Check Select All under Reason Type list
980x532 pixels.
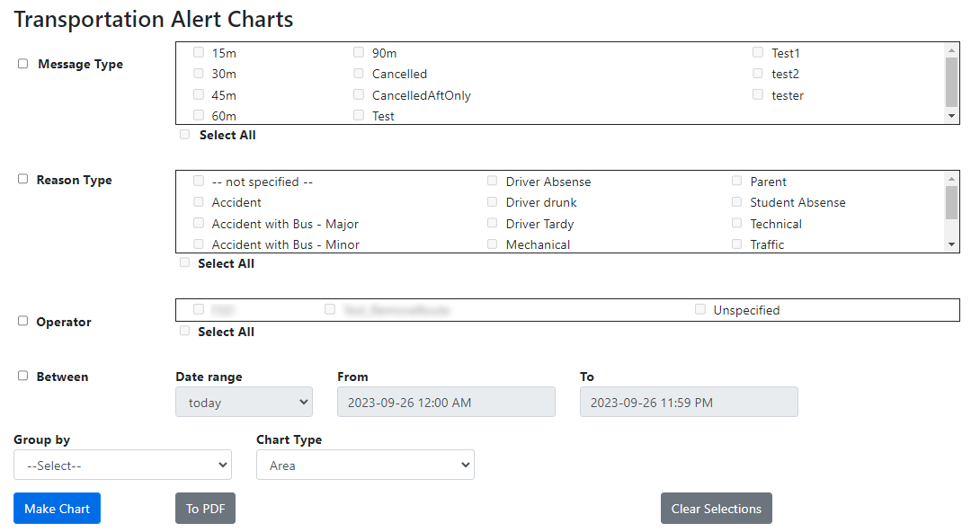[x=185, y=262]
